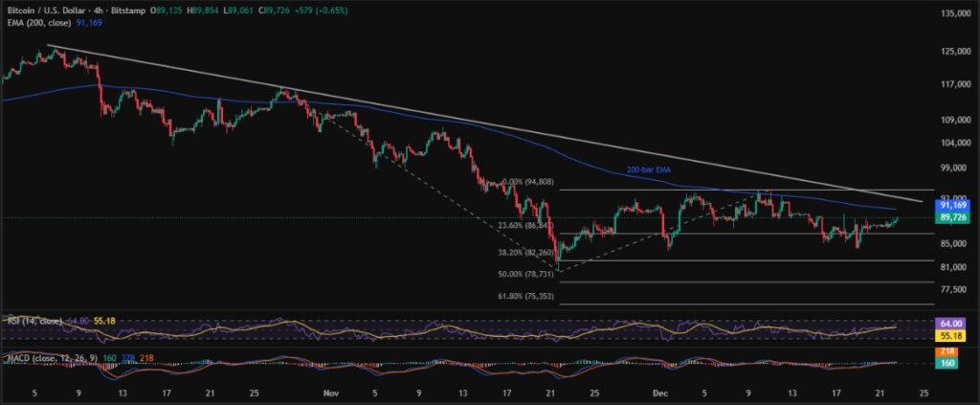This screenshot has width=980, height=405.
Task: Click the Dec label on the date axis
Action: pyautogui.click(x=660, y=394)
